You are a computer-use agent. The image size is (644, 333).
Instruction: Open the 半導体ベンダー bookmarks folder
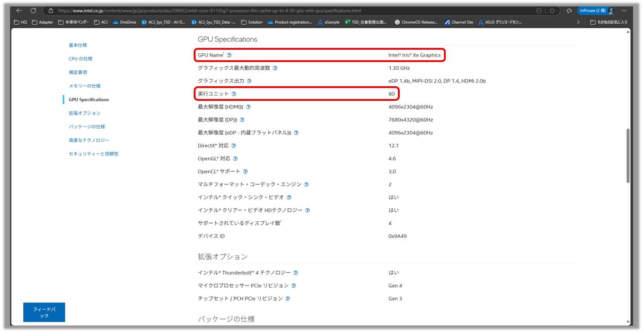(74, 22)
